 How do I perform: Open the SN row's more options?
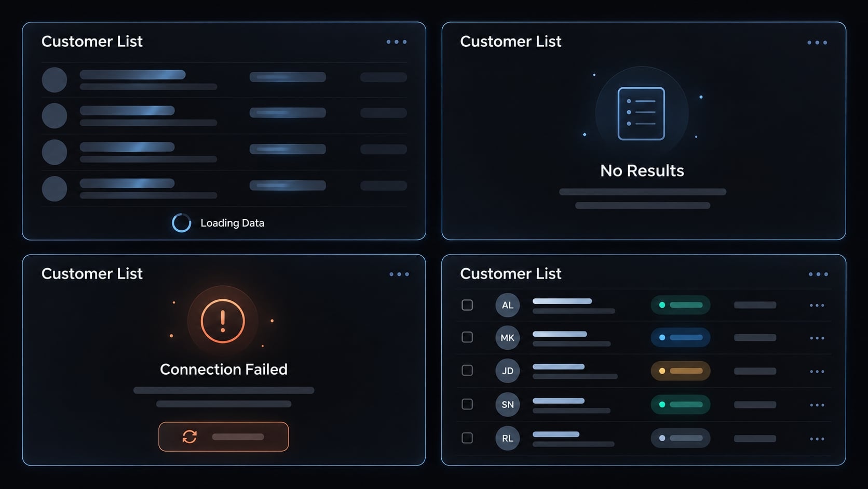(817, 405)
